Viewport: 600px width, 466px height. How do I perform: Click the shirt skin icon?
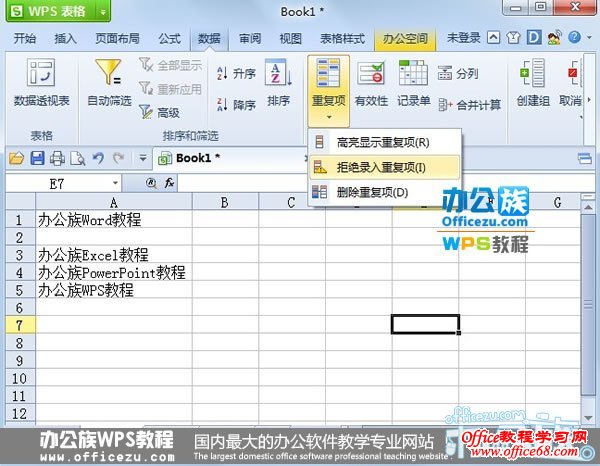point(513,37)
